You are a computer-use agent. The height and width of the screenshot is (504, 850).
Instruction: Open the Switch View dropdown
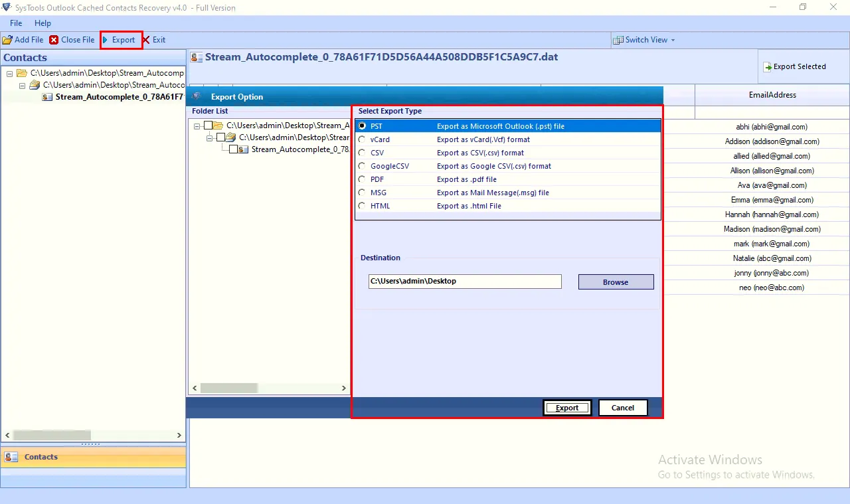tap(643, 40)
